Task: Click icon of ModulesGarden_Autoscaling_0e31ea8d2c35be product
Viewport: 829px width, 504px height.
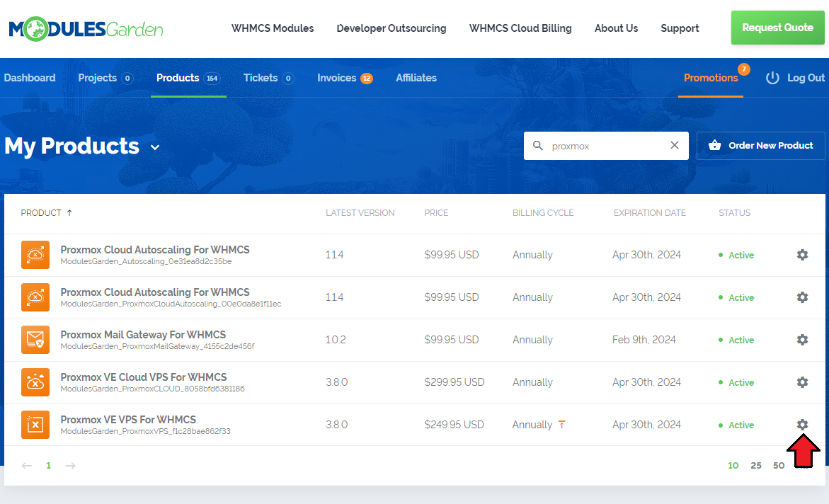Action: tap(35, 255)
